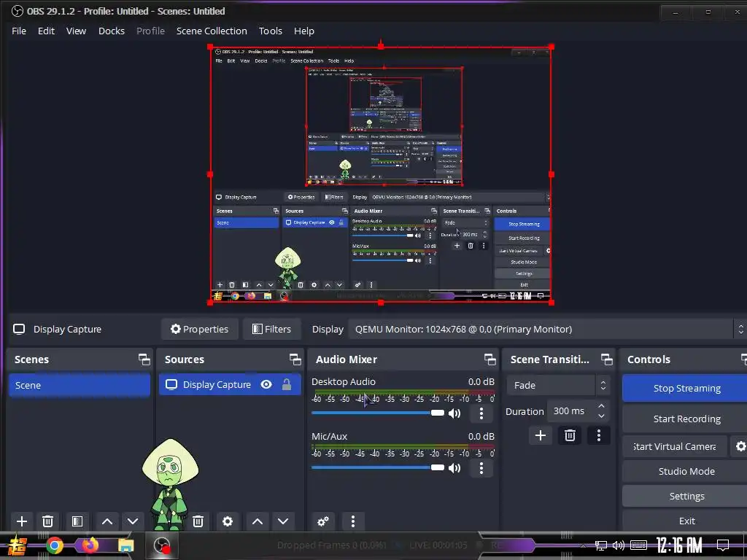The image size is (747, 560).
Task: Add a new scene transition
Action: (x=541, y=435)
